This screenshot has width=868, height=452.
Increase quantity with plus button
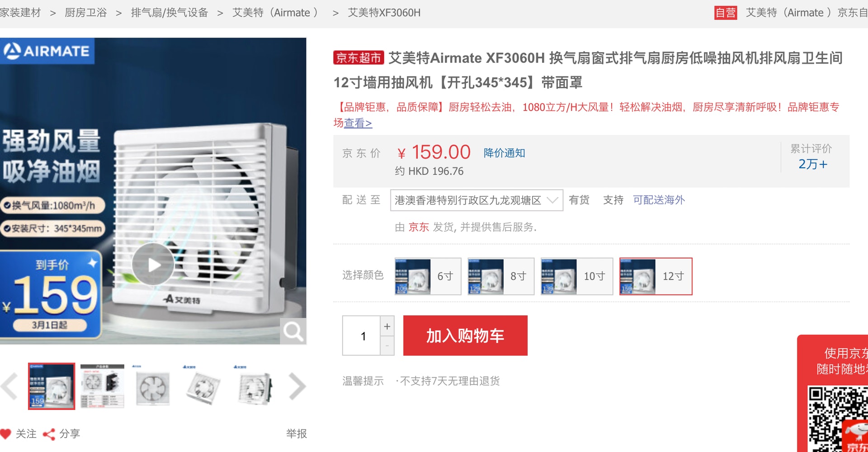click(387, 326)
